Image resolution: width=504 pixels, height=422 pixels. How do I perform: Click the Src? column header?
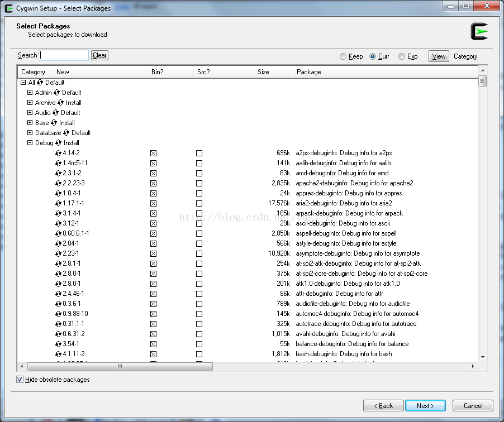224,72
